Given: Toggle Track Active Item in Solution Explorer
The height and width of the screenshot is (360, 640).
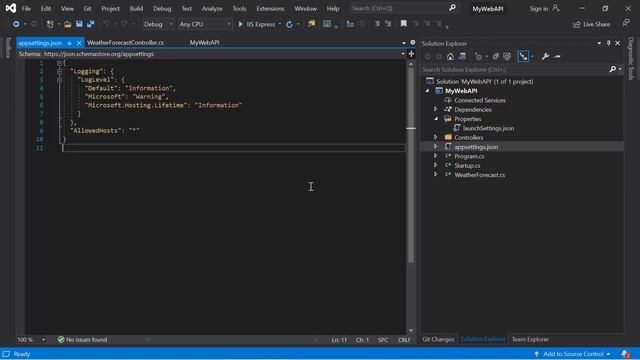Looking at the screenshot, I should [x=523, y=56].
